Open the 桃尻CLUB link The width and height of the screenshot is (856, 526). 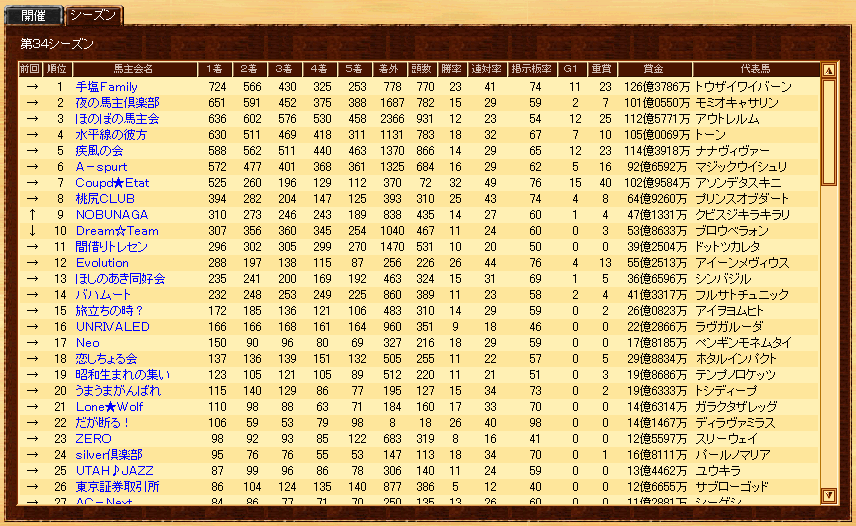105,199
